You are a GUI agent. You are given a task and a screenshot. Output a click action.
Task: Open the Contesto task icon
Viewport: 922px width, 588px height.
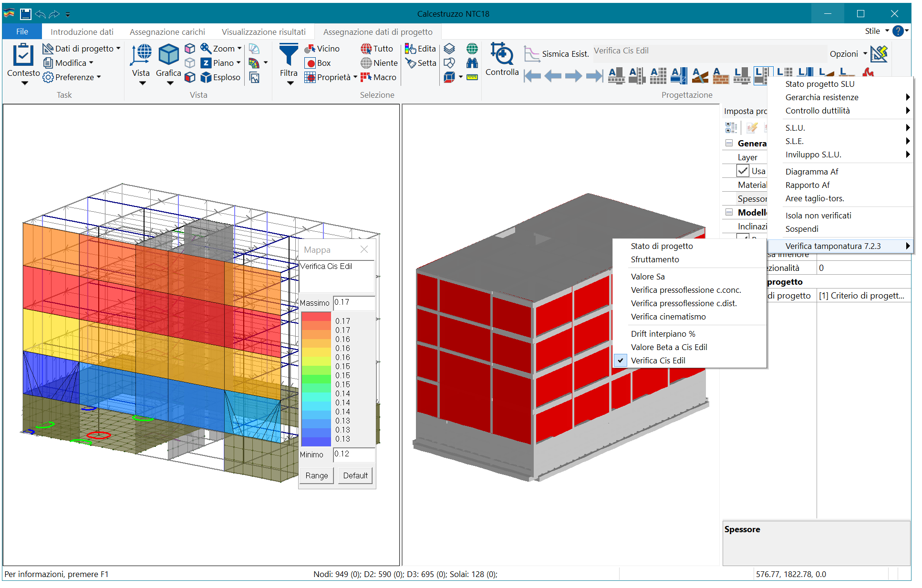point(23,55)
